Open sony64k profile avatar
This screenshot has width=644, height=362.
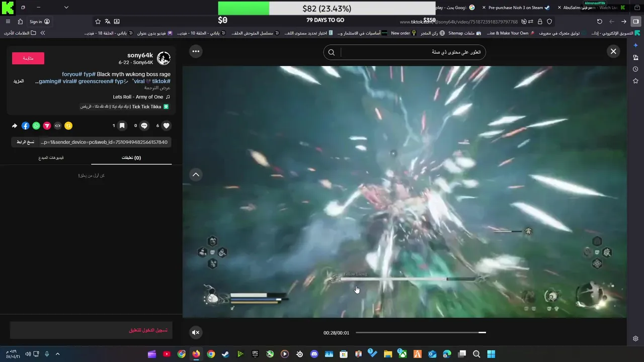pos(164,58)
